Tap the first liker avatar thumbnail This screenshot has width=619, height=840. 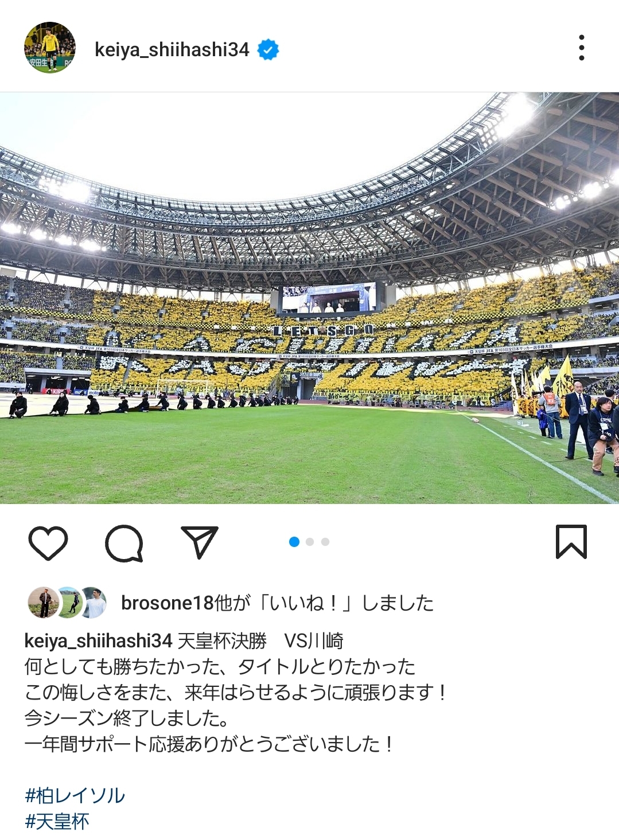click(44, 603)
